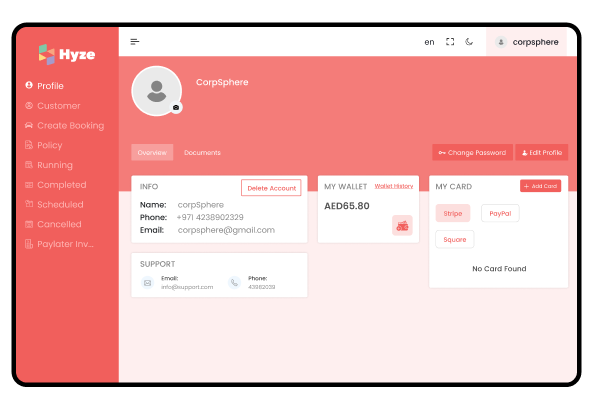Viewport: 594px width, 410px height.
Task: Click the Delete Account button
Action: (x=271, y=188)
